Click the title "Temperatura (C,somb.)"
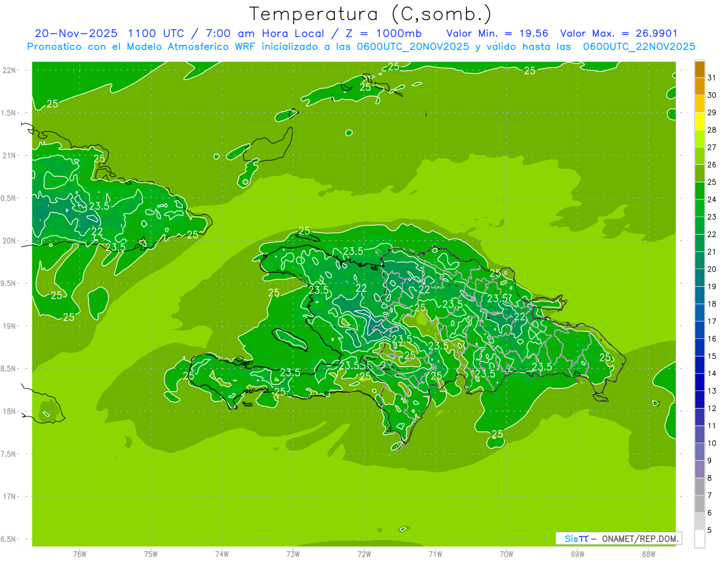 [x=370, y=13]
